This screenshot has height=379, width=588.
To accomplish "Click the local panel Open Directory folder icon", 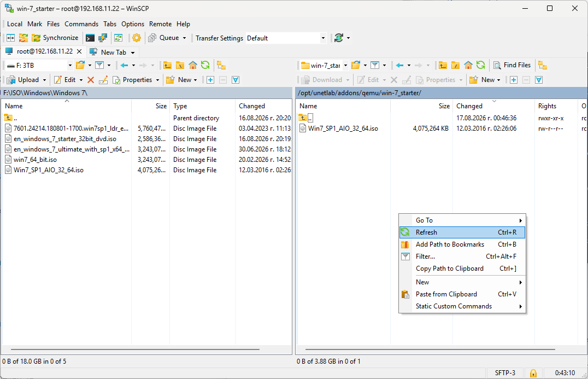I will tap(80, 66).
